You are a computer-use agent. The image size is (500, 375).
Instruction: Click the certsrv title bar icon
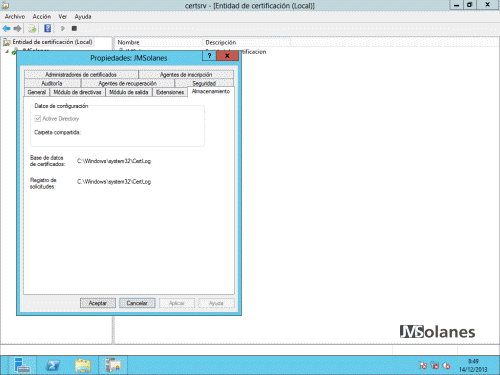(5, 6)
